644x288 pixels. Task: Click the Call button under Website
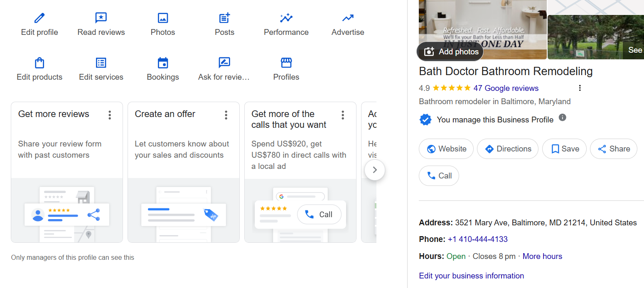click(x=439, y=176)
